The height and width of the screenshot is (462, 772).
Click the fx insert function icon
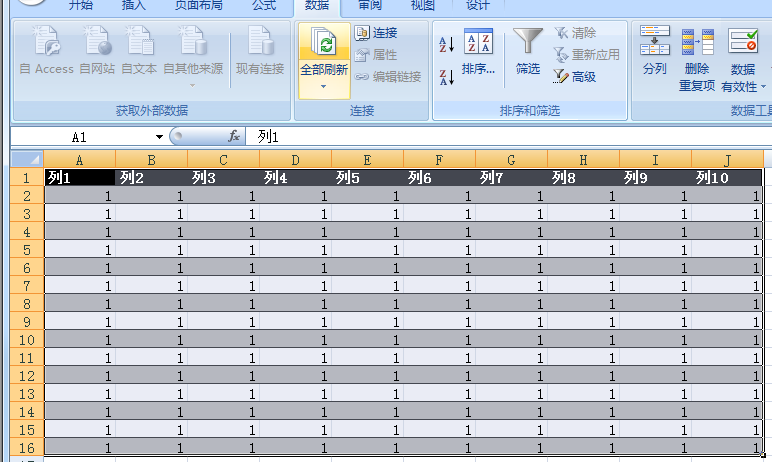coord(234,136)
